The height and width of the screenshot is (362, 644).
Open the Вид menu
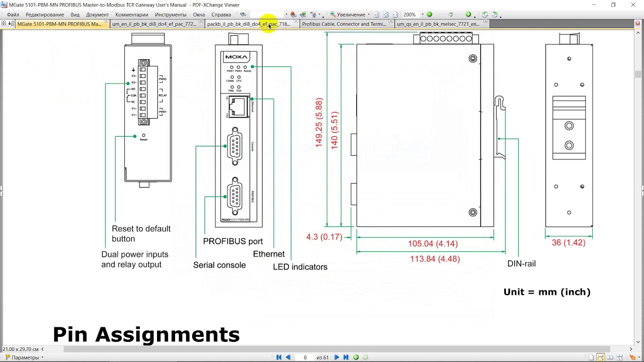pyautogui.click(x=75, y=15)
